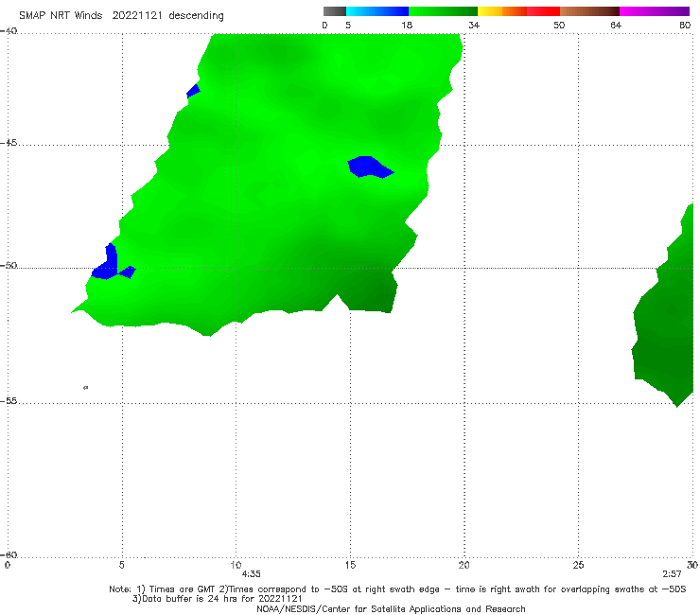This screenshot has height=615, width=700.
Task: Click the blue segment of the wind color bar
Action: click(377, 11)
